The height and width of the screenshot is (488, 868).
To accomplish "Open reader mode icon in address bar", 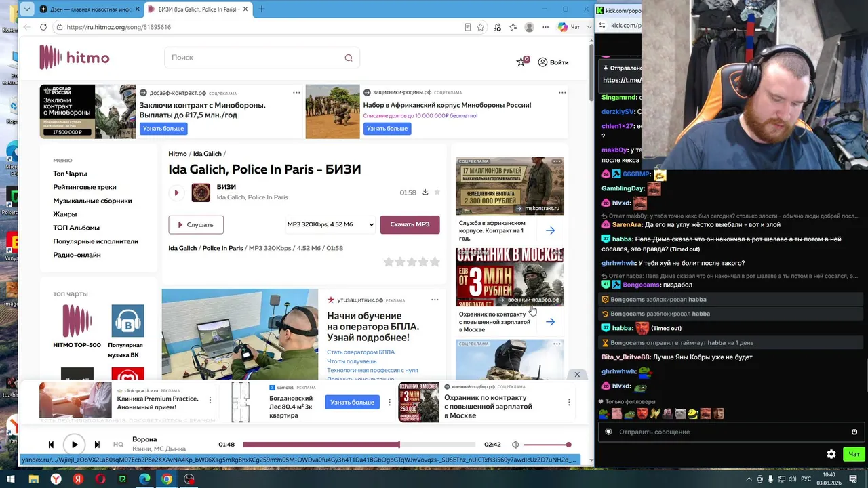I will pos(467,27).
